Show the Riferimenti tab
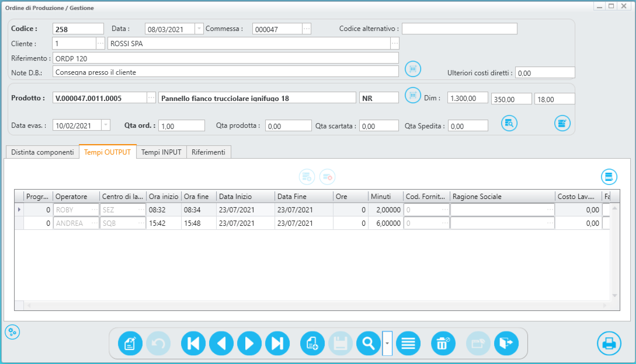The height and width of the screenshot is (364, 636). [208, 152]
